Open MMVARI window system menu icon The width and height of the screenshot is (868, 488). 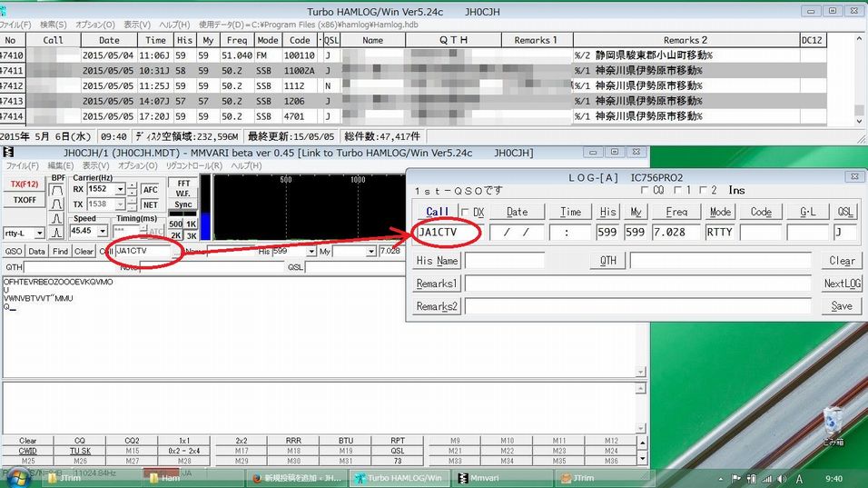pyautogui.click(x=8, y=153)
